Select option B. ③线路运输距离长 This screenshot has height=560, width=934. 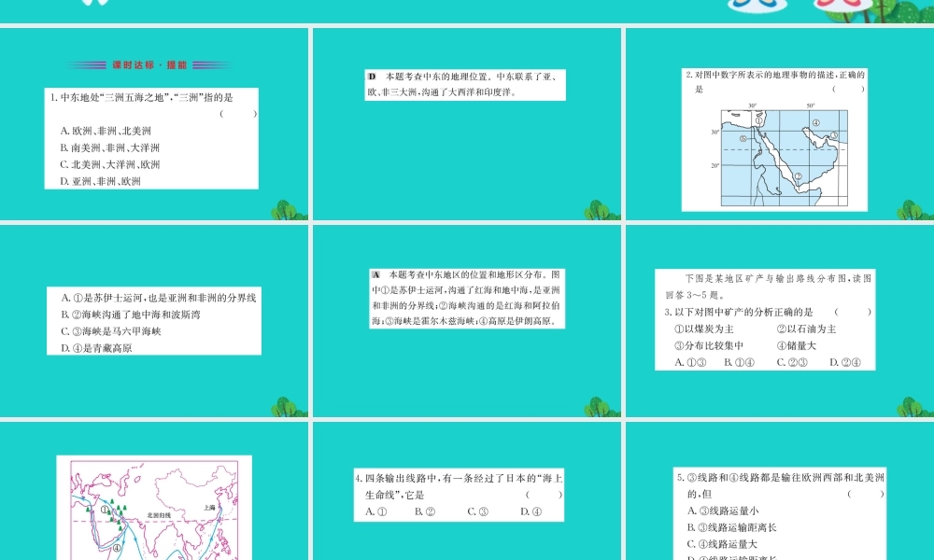coord(732,527)
